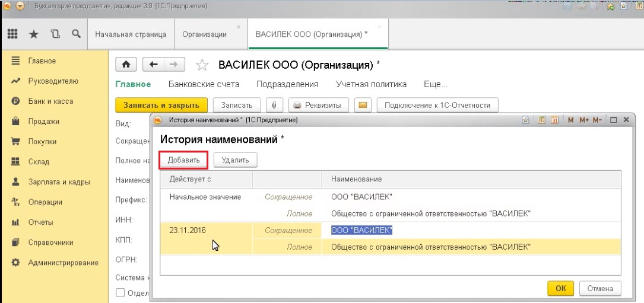Open the Руководителю section in the sidebar
The width and height of the screenshot is (644, 303).
[x=53, y=81]
